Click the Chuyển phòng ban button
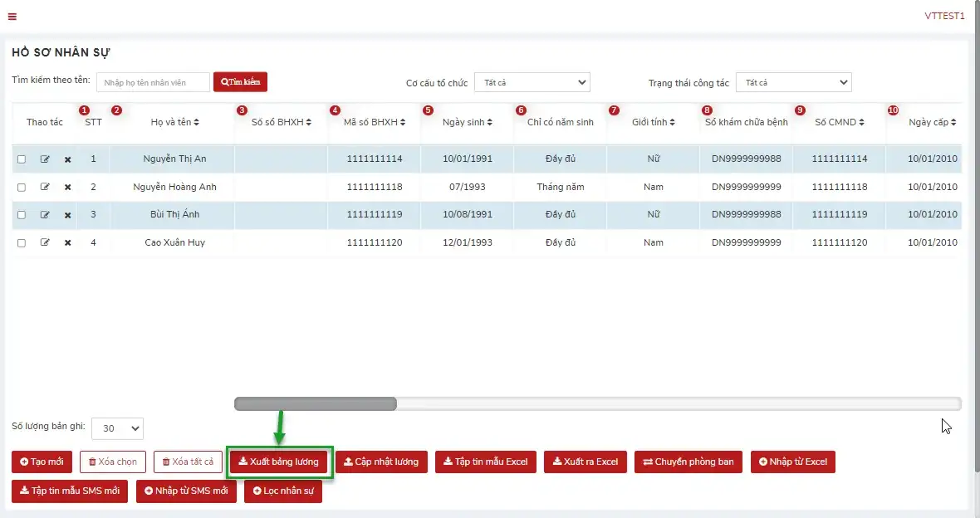The width and height of the screenshot is (980, 518). [x=688, y=462]
